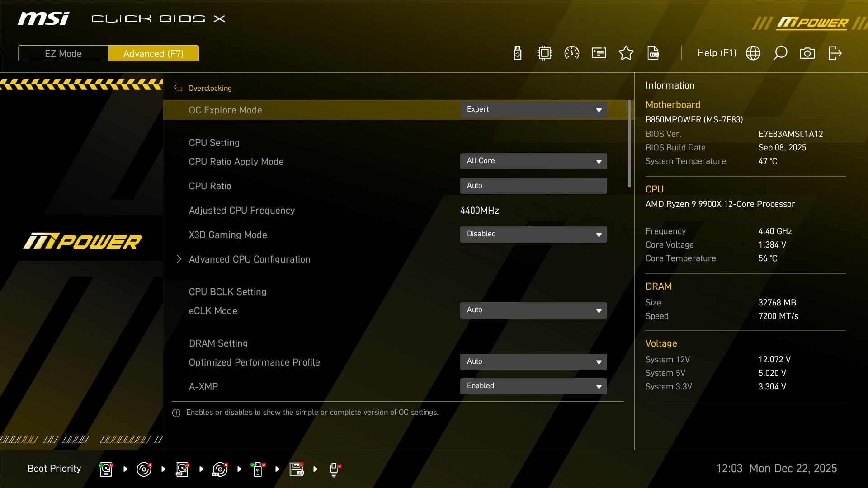Viewport: 868px width, 488px height.
Task: Open the OC Explore Mode dropdown
Action: click(x=533, y=109)
